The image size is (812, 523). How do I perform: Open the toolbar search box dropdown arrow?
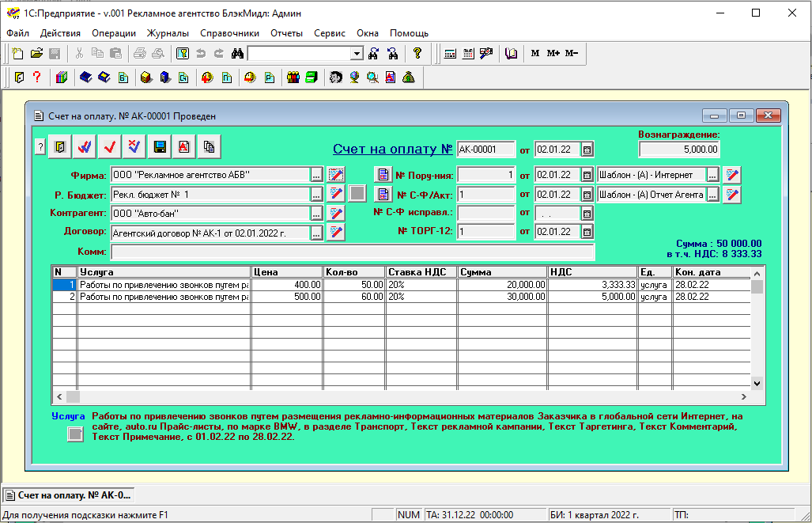tap(357, 53)
